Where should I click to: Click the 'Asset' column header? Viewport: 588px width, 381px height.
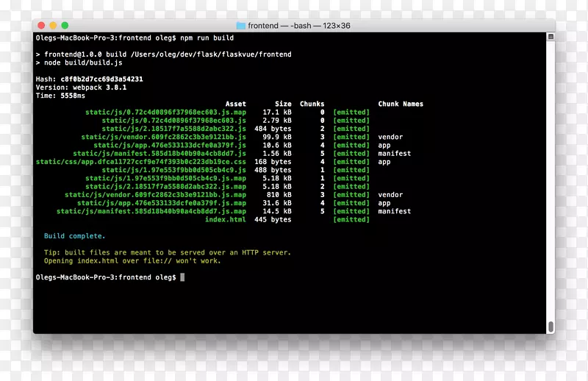pos(235,104)
